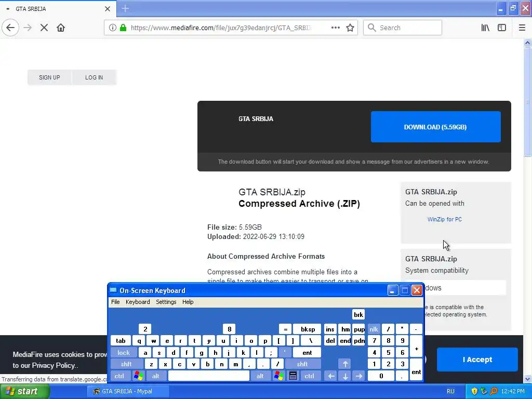The image size is (532, 399).
Task: Click the del key on keyboard
Action: (330, 341)
